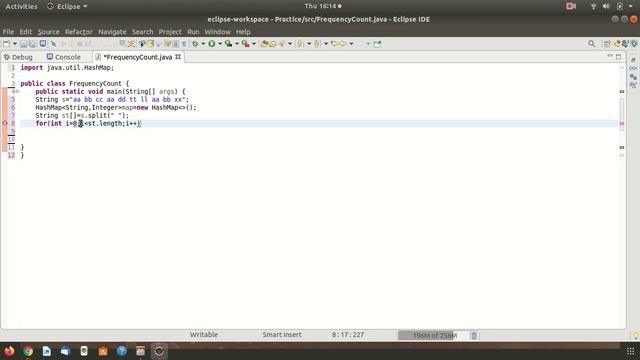Open Show Applications grid
Viewport: 640px width, 360px height.
click(x=630, y=351)
